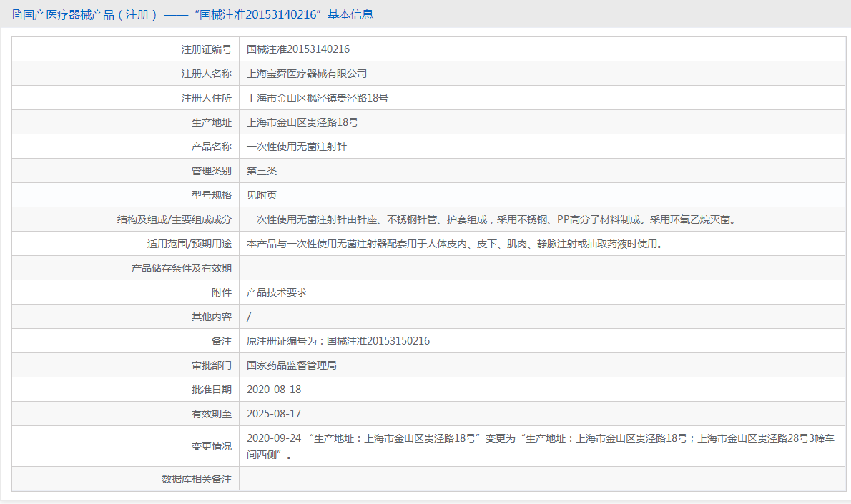Select registrant address 上海市金山区枫泾镇贵泾路18号
This screenshot has width=851, height=504.
318,98
